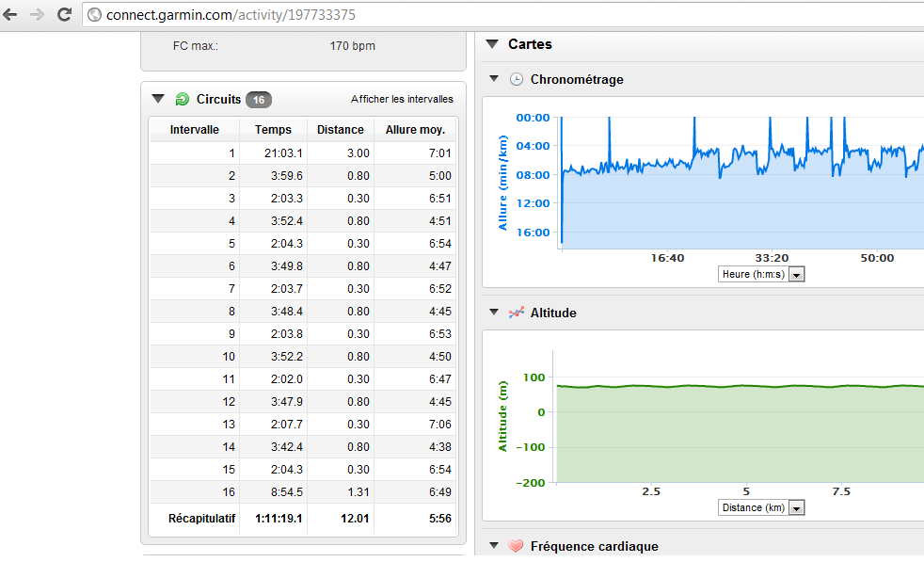Click Afficher les intervalles link
Viewport: 924px width, 578px height.
(x=402, y=99)
